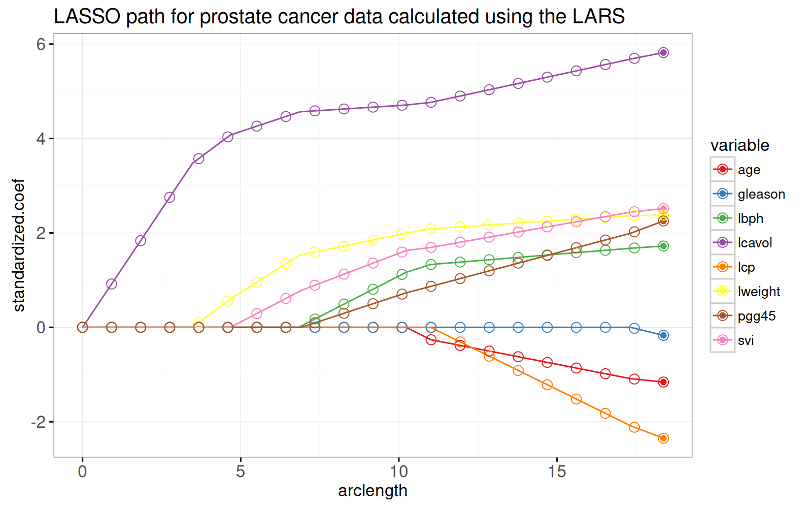
Task: Click the lcavol legend purple swatch
Action: click(x=723, y=242)
